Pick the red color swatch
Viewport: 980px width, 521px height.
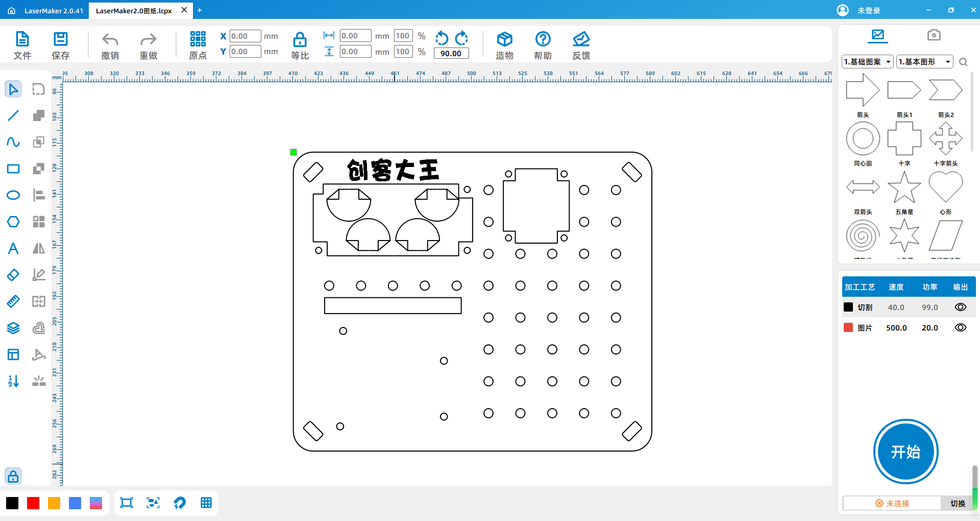point(33,503)
